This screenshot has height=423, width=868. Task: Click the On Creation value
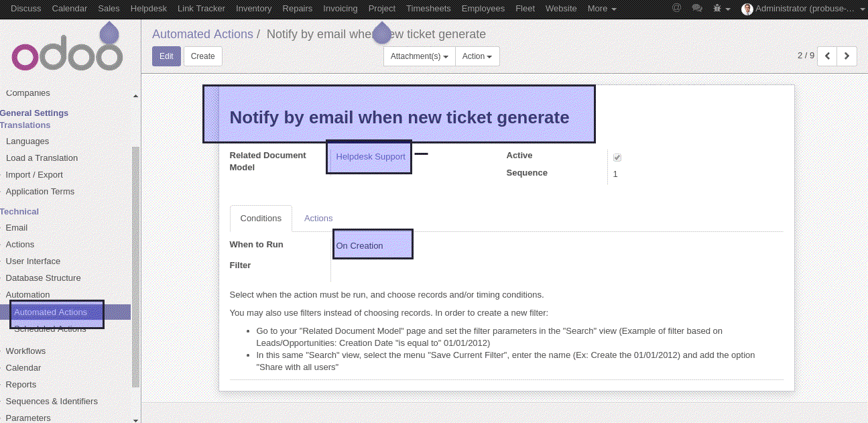360,246
